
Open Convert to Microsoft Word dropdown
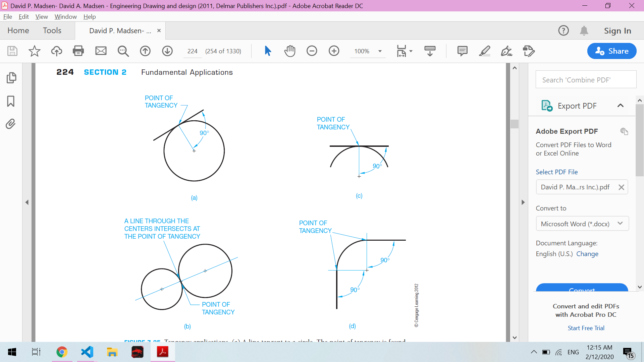[582, 224]
